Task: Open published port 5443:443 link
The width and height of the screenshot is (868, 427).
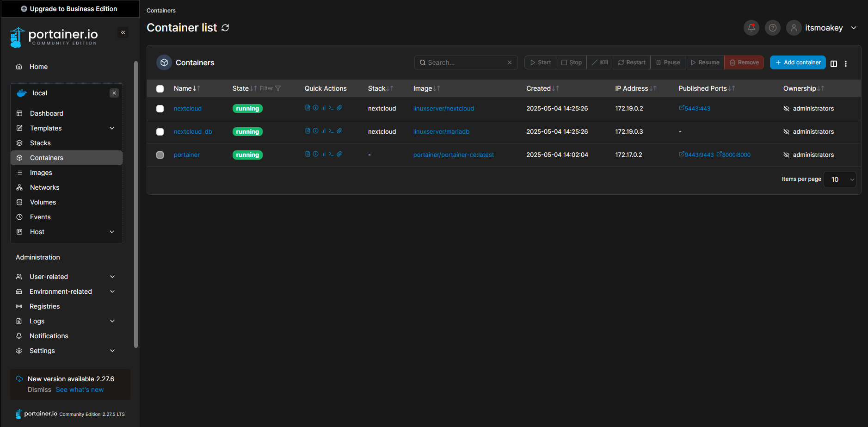Action: (x=695, y=109)
